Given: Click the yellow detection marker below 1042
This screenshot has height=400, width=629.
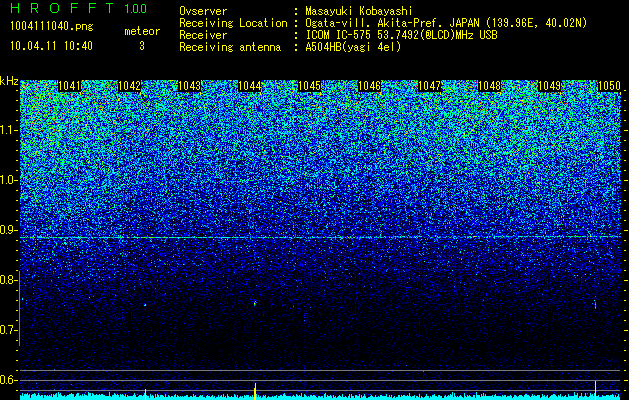Looking at the screenshot, I should coord(146,394).
